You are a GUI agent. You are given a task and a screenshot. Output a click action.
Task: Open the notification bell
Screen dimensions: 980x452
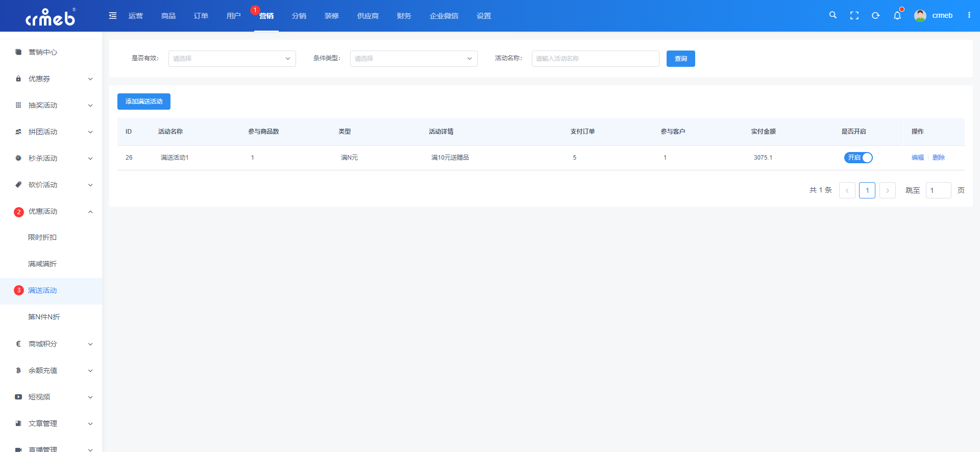click(897, 16)
